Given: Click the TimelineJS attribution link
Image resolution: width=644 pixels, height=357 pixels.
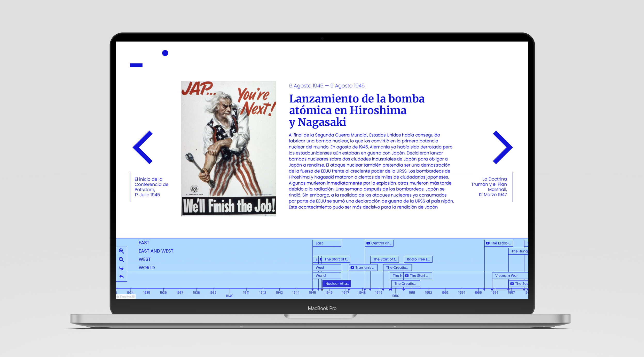Looking at the screenshot, I should pyautogui.click(x=126, y=297).
